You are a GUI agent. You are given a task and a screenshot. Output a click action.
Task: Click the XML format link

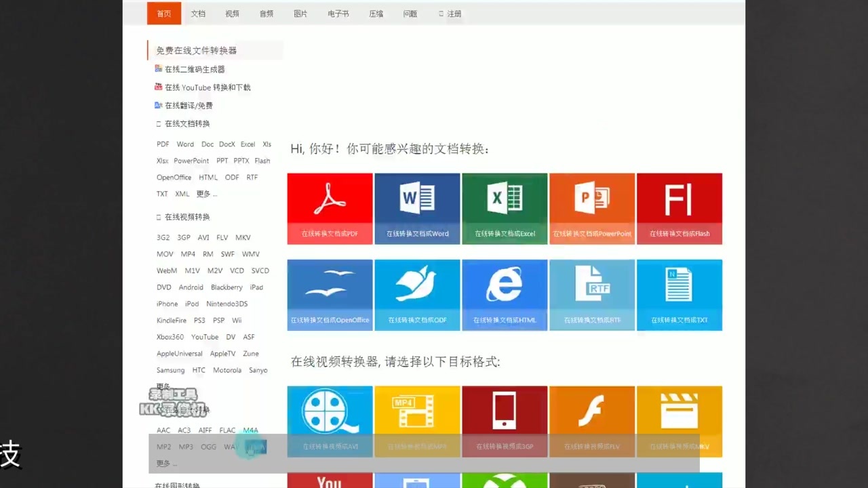coord(182,194)
